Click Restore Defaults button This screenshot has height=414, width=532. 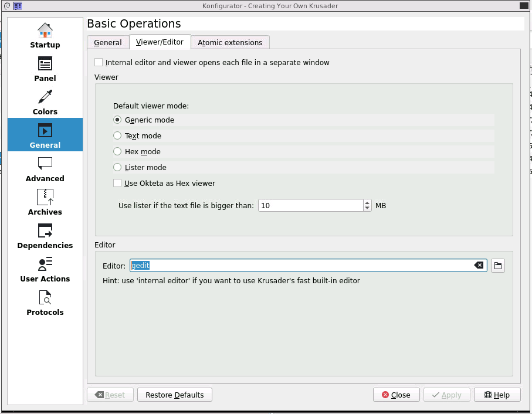[175, 395]
